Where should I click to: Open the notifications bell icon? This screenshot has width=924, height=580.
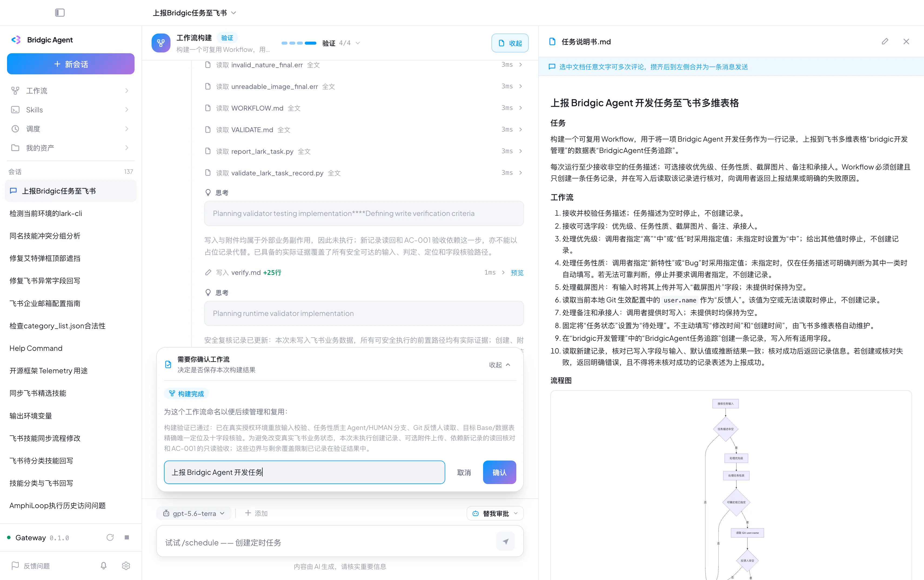point(103,566)
